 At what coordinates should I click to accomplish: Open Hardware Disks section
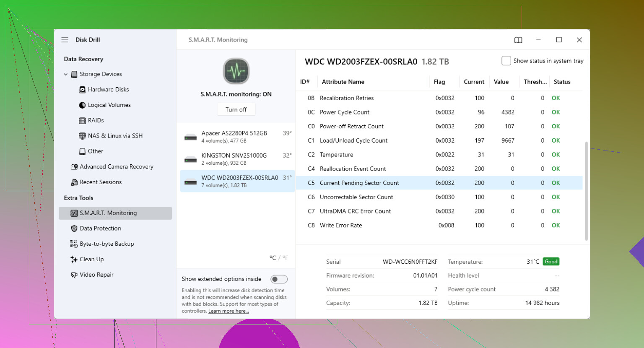tap(108, 90)
